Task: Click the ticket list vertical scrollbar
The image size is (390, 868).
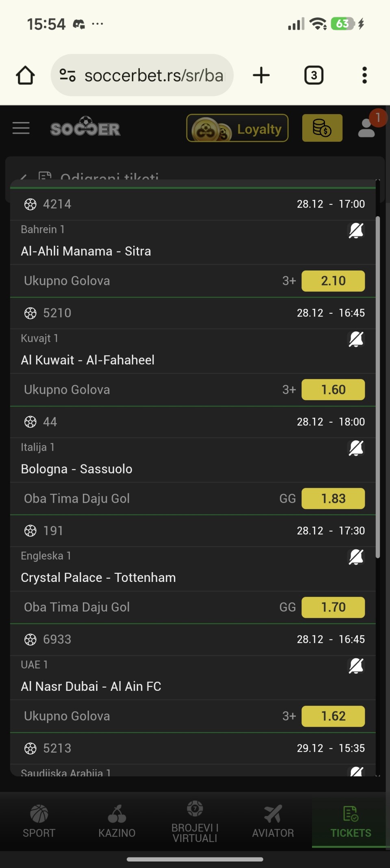Action: [378, 386]
